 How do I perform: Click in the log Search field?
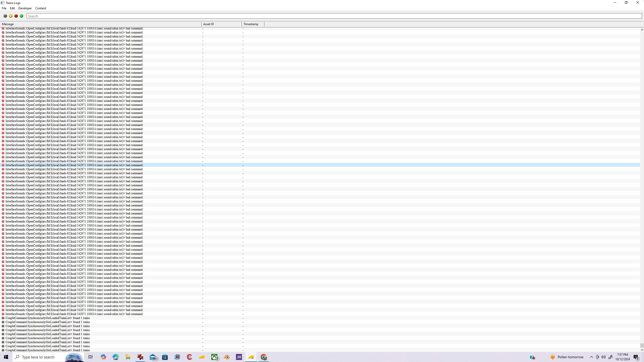click(x=334, y=16)
